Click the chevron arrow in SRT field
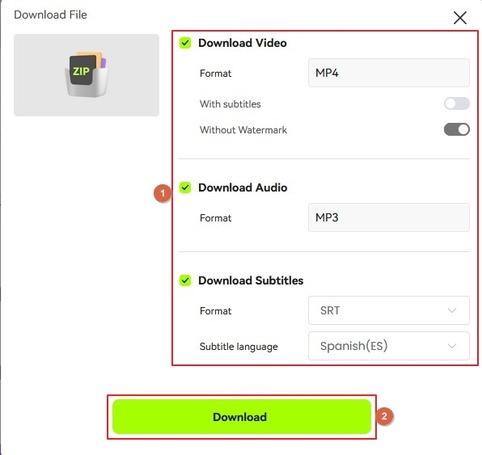Image resolution: width=482 pixels, height=455 pixels. [452, 311]
